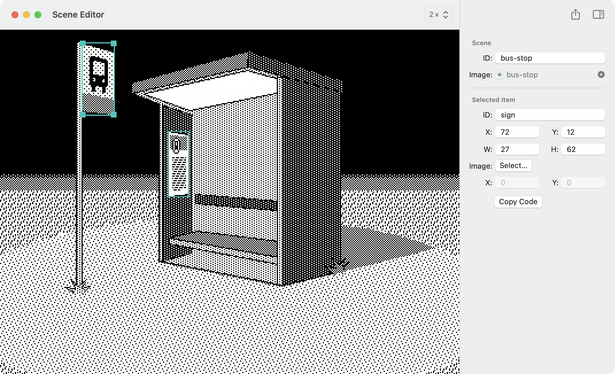Click the H field showing 62
Screen dimensions: 615x374
pyautogui.click(x=583, y=149)
